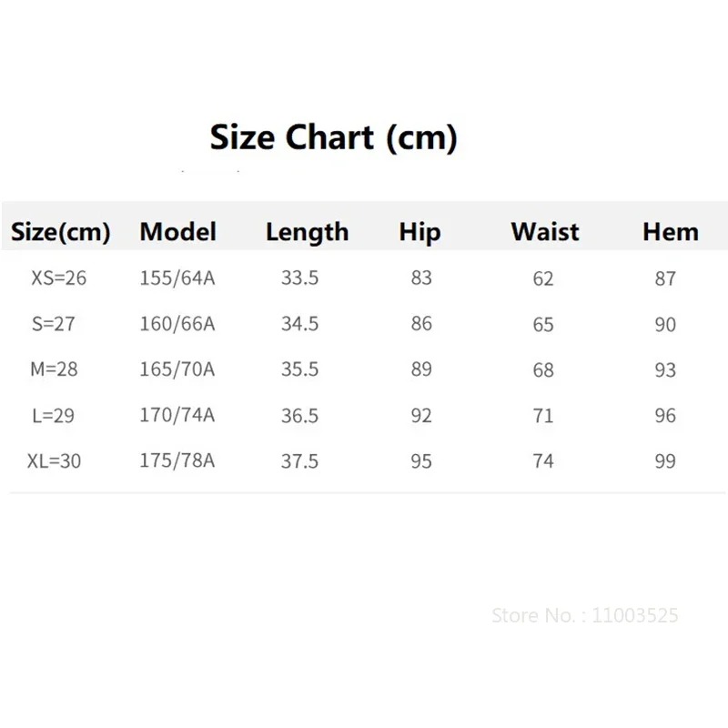Image resolution: width=728 pixels, height=728 pixels.
Task: Click the hem value 99
Action: tap(665, 461)
